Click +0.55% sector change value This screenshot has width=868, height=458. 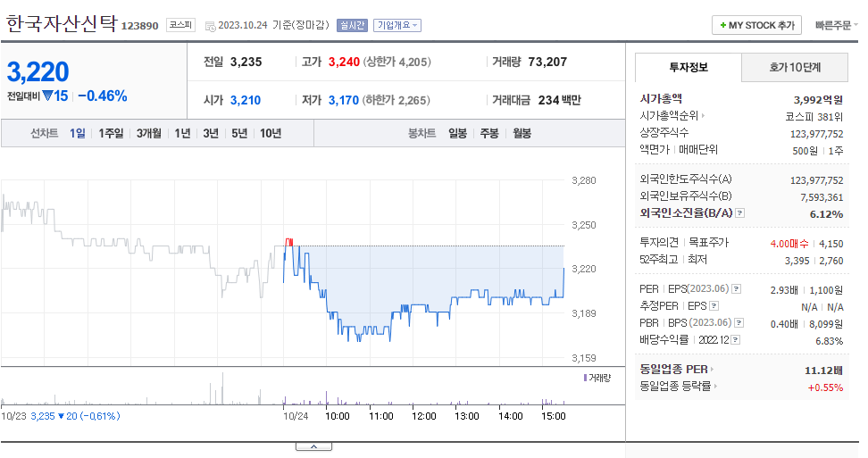click(x=825, y=387)
